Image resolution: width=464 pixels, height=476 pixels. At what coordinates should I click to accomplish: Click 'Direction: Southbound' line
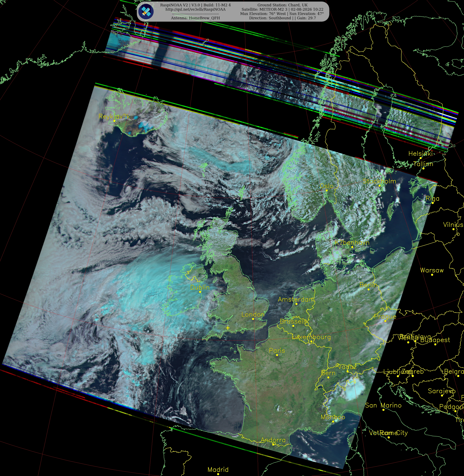282,18
